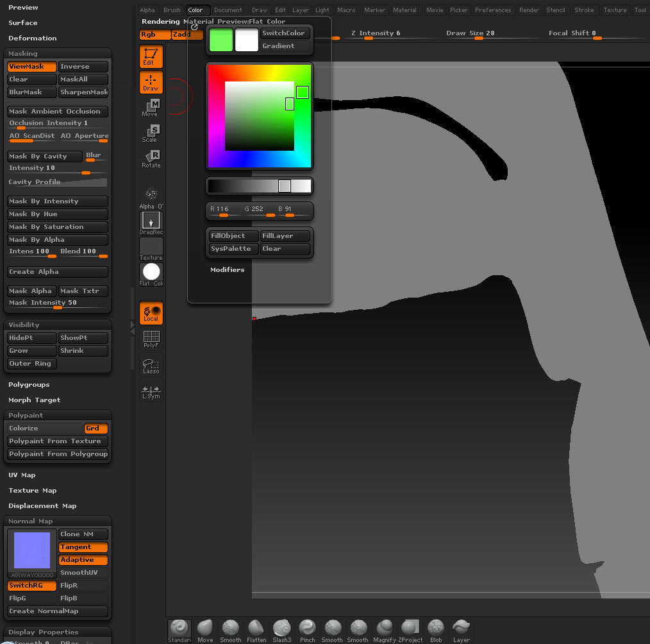The width and height of the screenshot is (650, 644).
Task: Click the Cavity Profile curve
Action: click(x=58, y=182)
